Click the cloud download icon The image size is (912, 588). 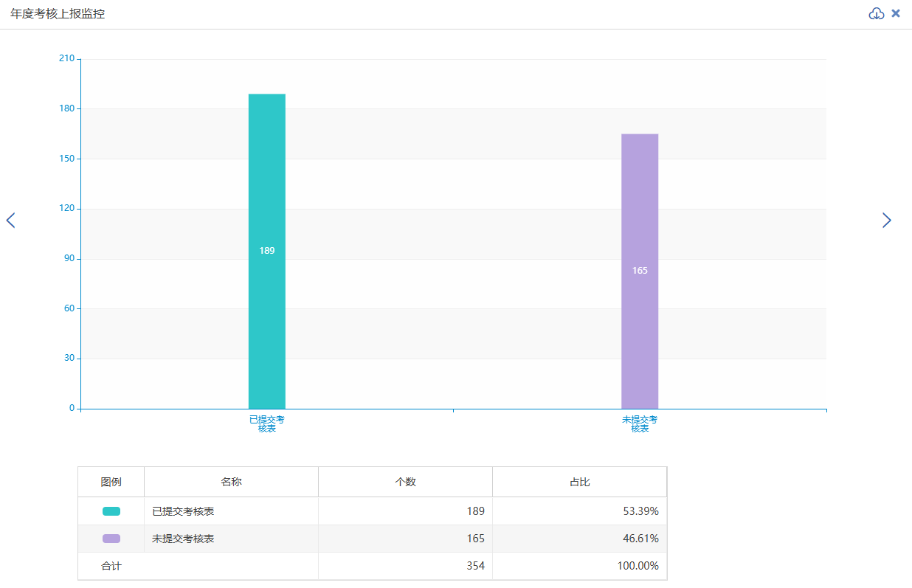pyautogui.click(x=876, y=13)
